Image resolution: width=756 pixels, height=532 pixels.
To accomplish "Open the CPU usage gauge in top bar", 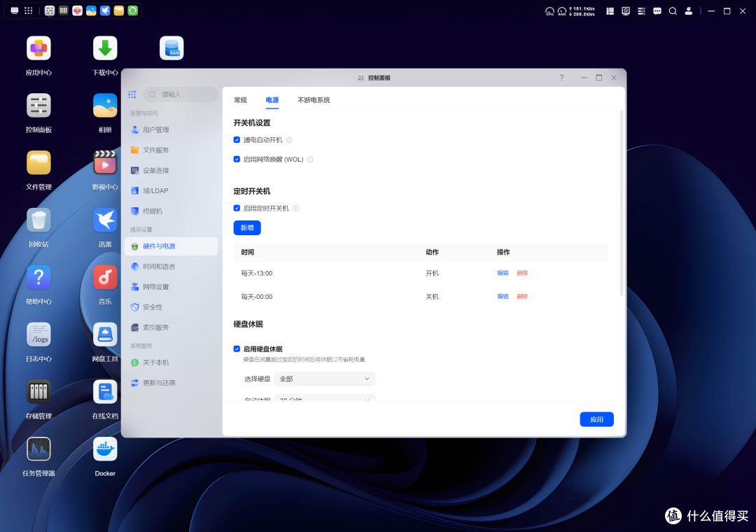I will (x=549, y=11).
